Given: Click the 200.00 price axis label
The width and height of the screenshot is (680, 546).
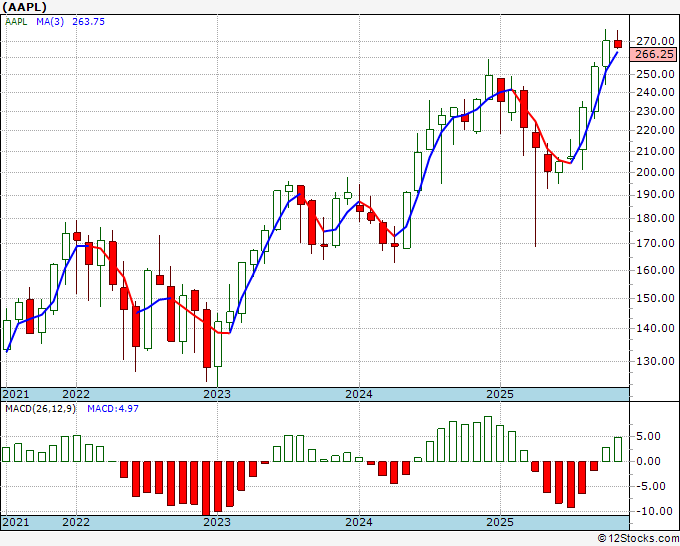Looking at the screenshot, I should tap(655, 173).
